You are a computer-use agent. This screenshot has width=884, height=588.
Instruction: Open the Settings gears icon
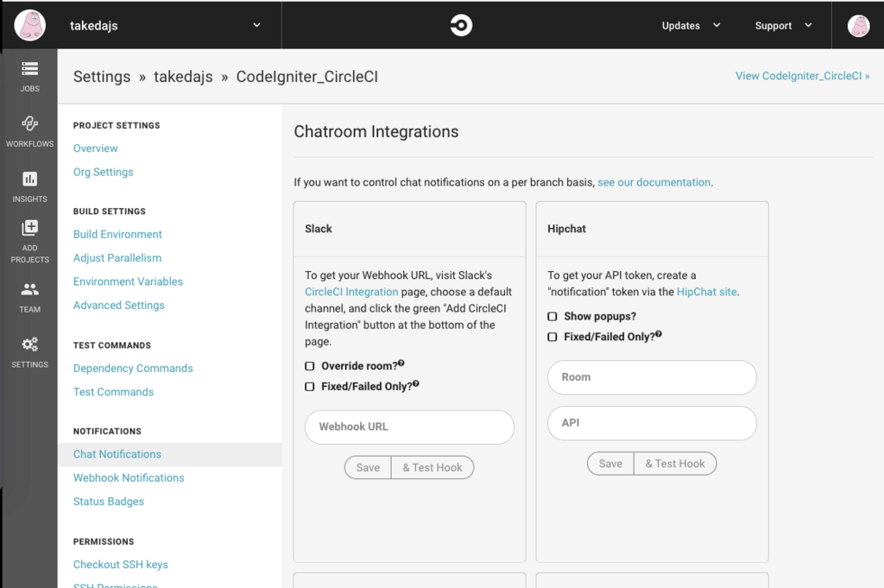30,344
